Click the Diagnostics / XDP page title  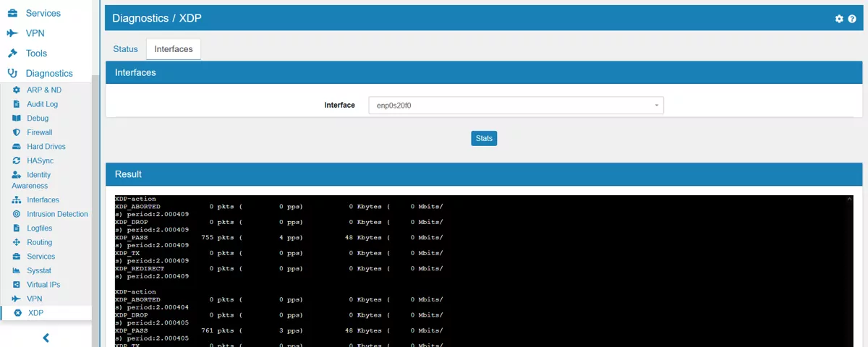pos(157,19)
